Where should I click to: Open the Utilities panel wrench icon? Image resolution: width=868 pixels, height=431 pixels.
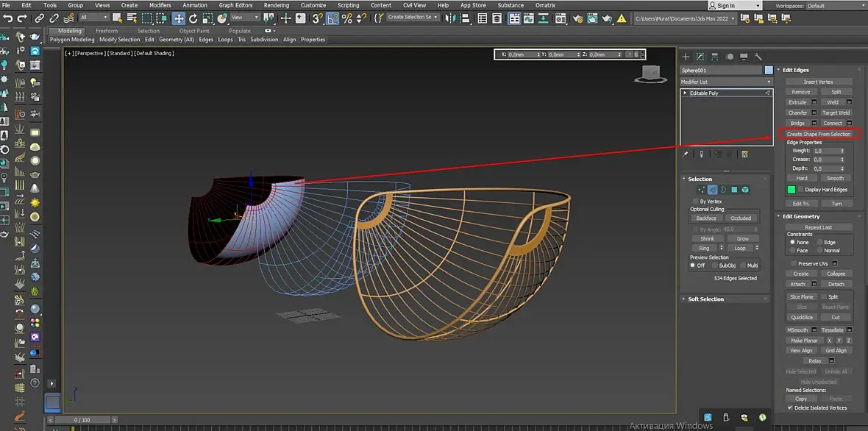pyautogui.click(x=758, y=57)
